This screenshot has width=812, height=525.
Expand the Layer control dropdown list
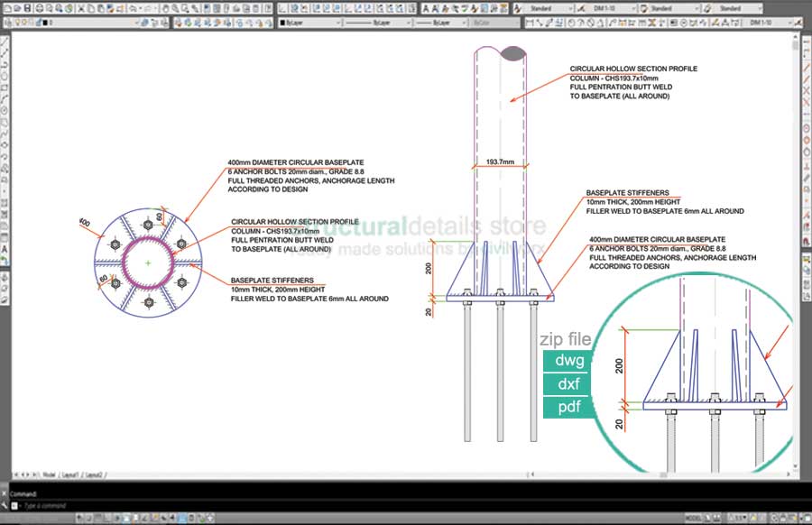tap(136, 23)
